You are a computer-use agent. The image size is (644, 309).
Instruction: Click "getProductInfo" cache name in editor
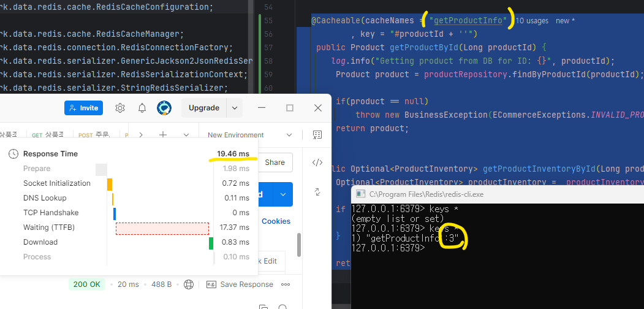(x=468, y=20)
